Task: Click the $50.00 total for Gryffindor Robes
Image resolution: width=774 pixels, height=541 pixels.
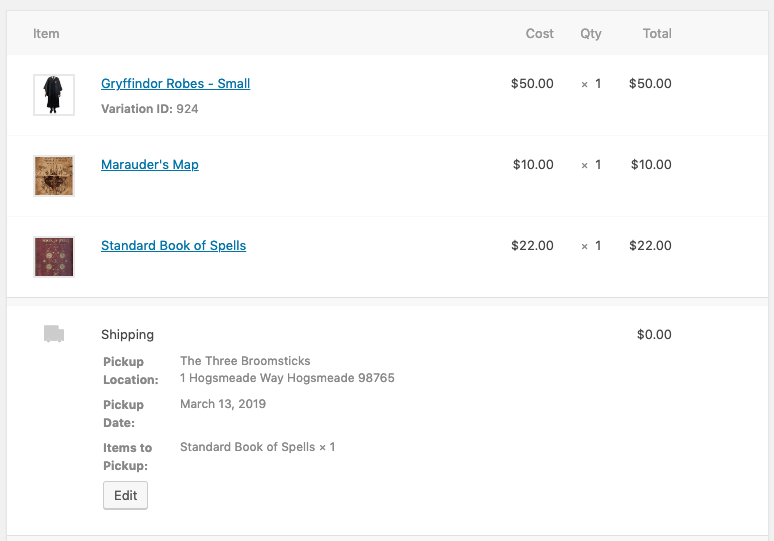Action: (x=650, y=84)
